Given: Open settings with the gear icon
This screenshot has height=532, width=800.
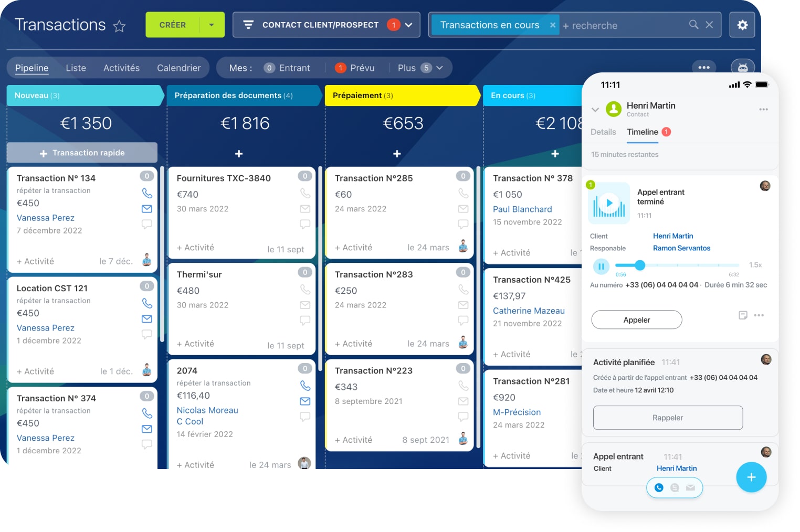Looking at the screenshot, I should click(742, 25).
